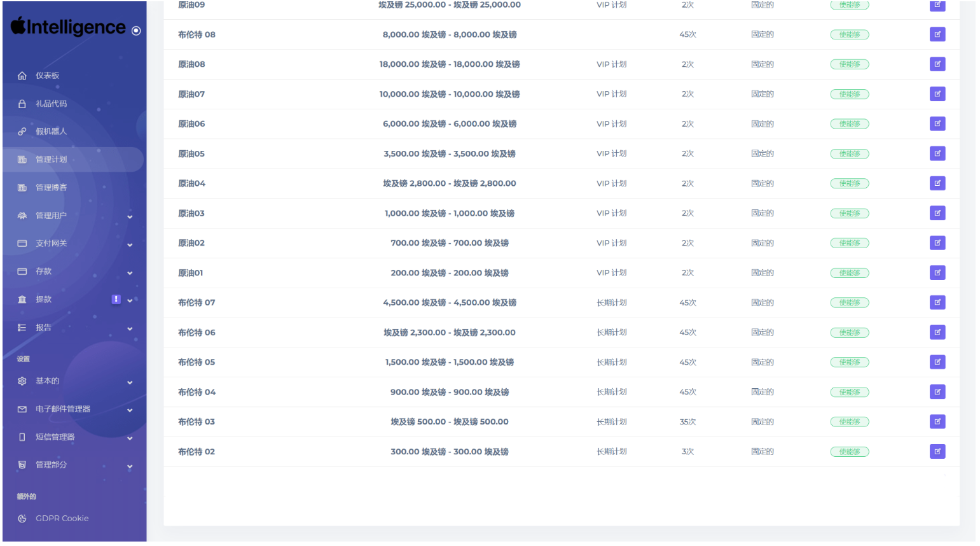
Task: Edit the 布伦特 03 plan
Action: coord(937,422)
